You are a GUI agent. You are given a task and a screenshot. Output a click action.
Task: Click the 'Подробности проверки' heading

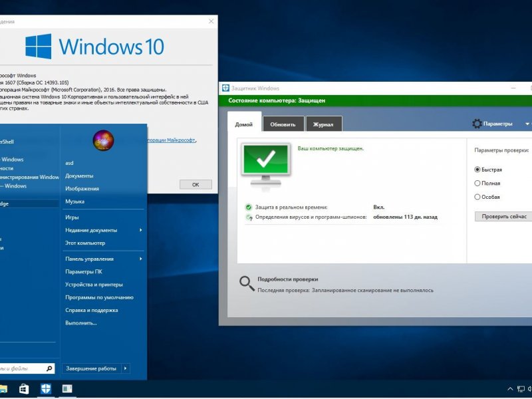pyautogui.click(x=288, y=279)
